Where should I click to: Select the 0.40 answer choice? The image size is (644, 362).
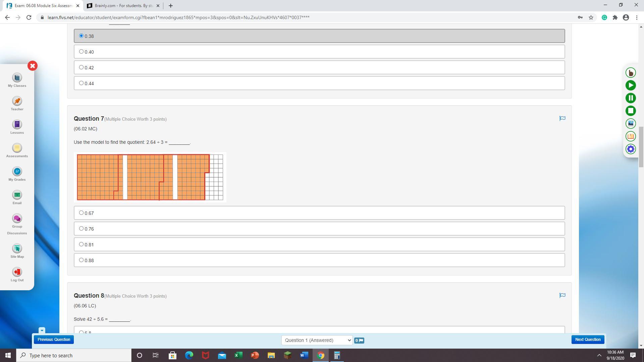(x=81, y=52)
